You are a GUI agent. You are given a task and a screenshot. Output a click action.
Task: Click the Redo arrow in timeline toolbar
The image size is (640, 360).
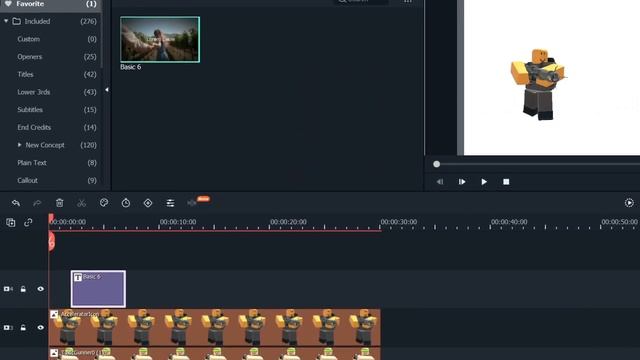(37, 203)
